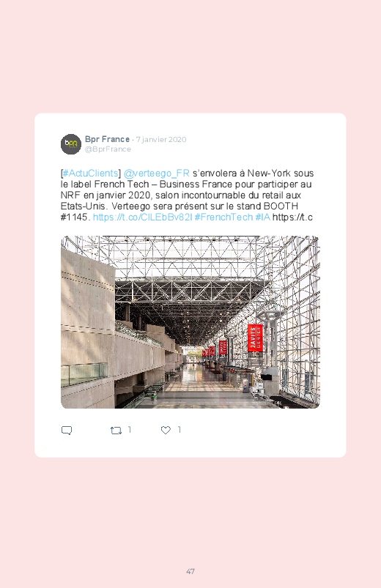Open the like count beside the heart
This screenshot has width=381, height=588.
pyautogui.click(x=179, y=430)
